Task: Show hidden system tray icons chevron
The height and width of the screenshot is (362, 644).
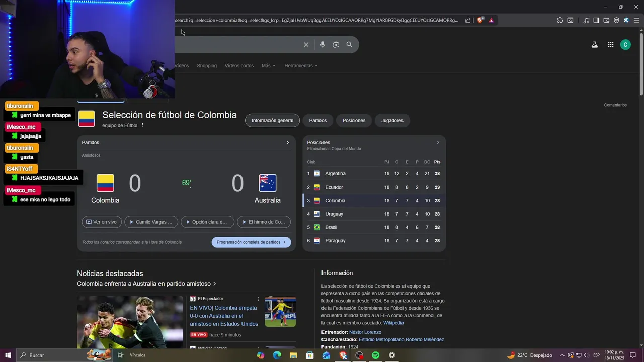Action: [x=562, y=355]
